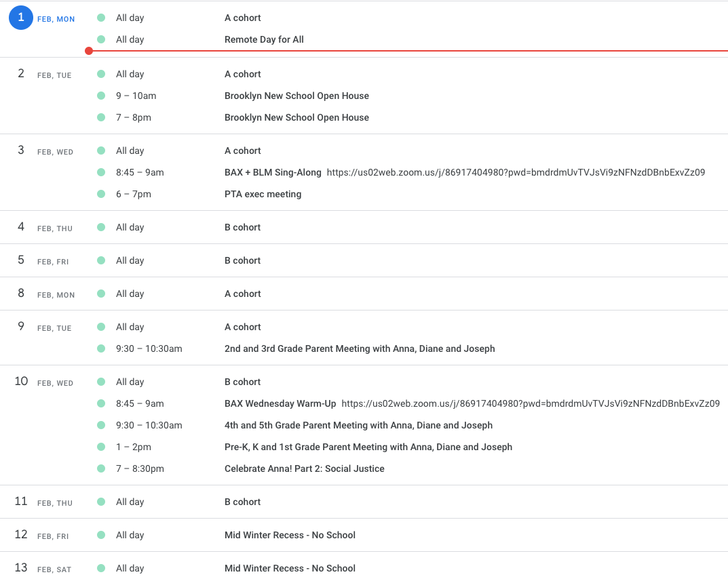Click the date number 12 for Friday
This screenshot has height=581, width=728.
click(x=21, y=534)
